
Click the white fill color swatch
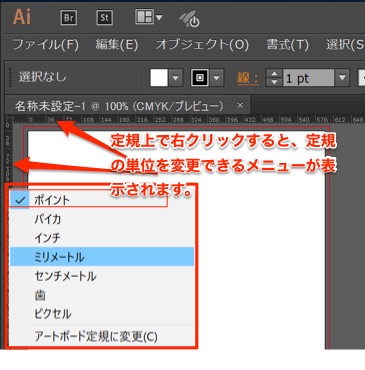point(159,78)
